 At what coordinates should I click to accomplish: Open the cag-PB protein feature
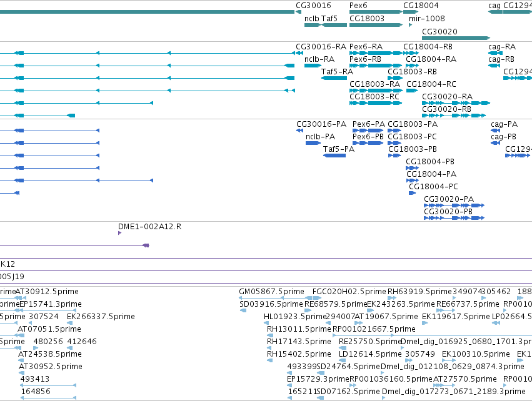click(x=495, y=143)
